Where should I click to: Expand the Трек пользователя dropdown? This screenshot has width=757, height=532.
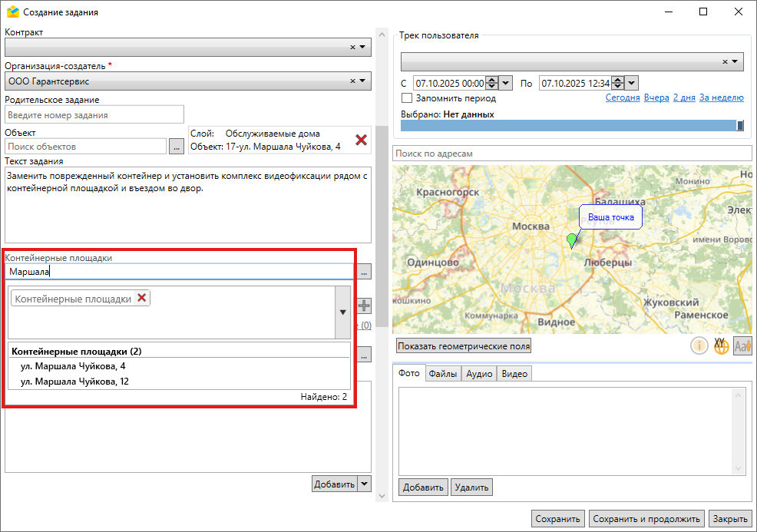pos(734,61)
